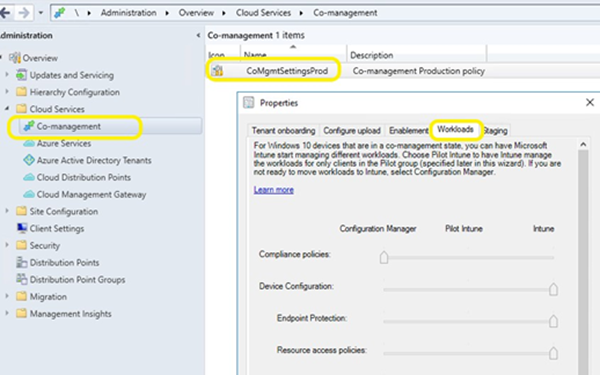The width and height of the screenshot is (600, 375).
Task: Expand the Migration folder
Action: point(7,296)
